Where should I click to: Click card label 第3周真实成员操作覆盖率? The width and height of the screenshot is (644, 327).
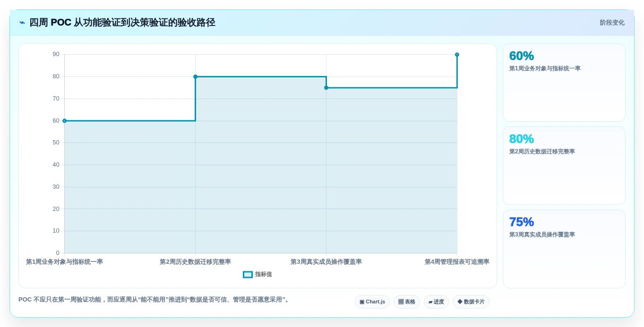point(542,235)
